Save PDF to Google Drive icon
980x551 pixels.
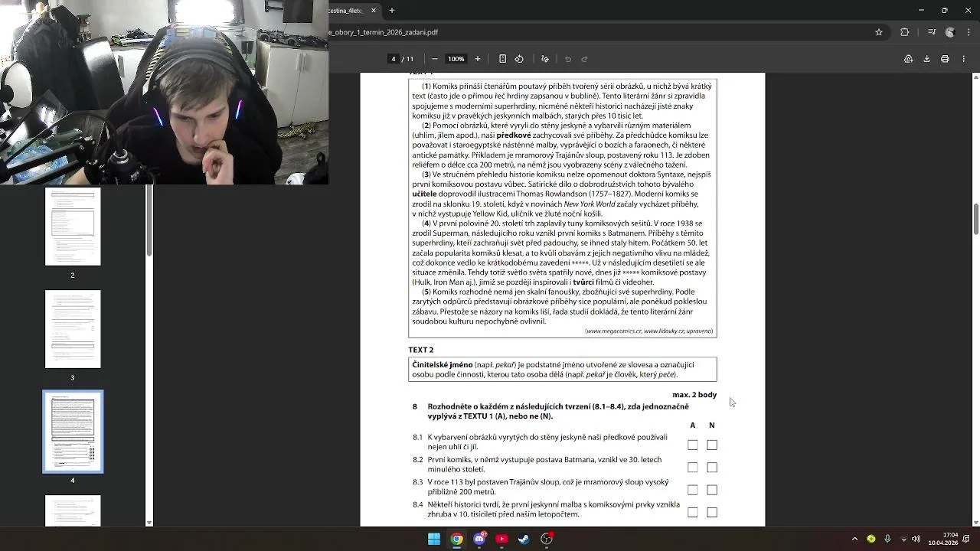point(908,59)
